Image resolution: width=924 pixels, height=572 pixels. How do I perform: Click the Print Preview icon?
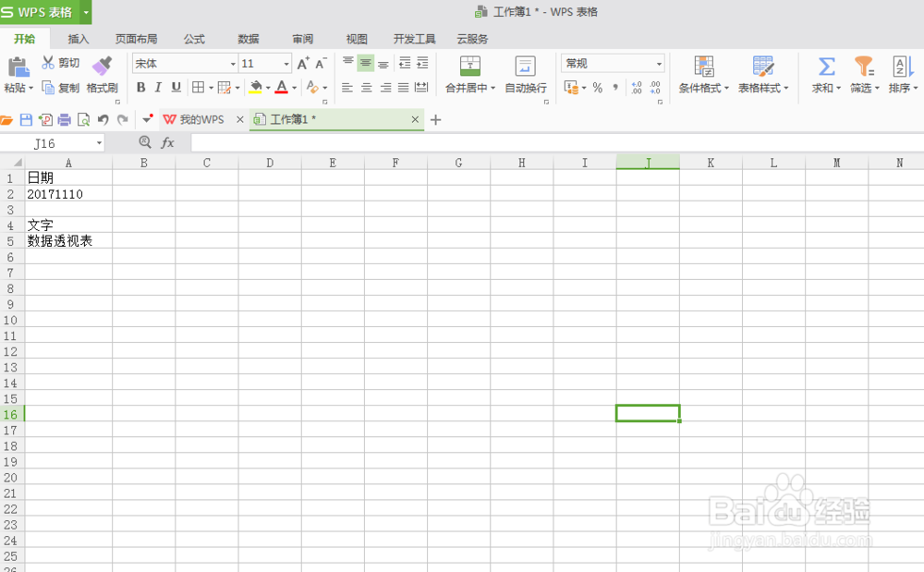coord(84,119)
